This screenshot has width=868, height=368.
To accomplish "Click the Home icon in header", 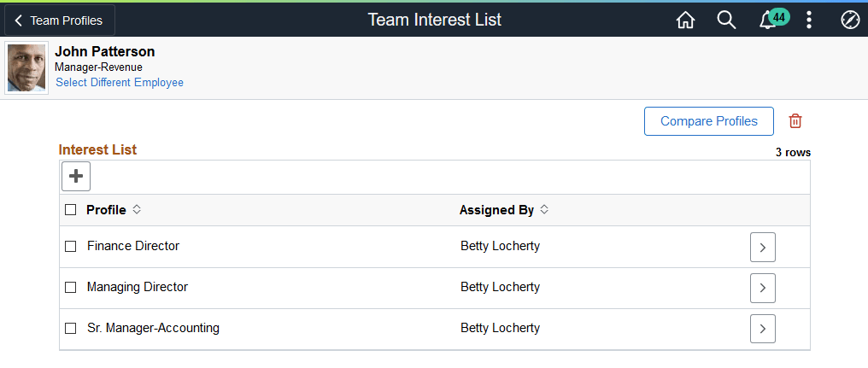I will [685, 20].
